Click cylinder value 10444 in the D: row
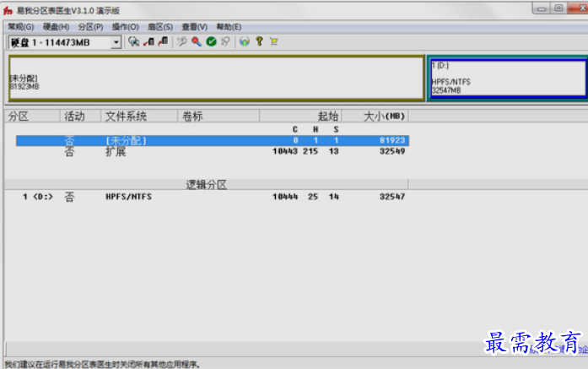Screen dimensions: 588x369 [x=285, y=197]
